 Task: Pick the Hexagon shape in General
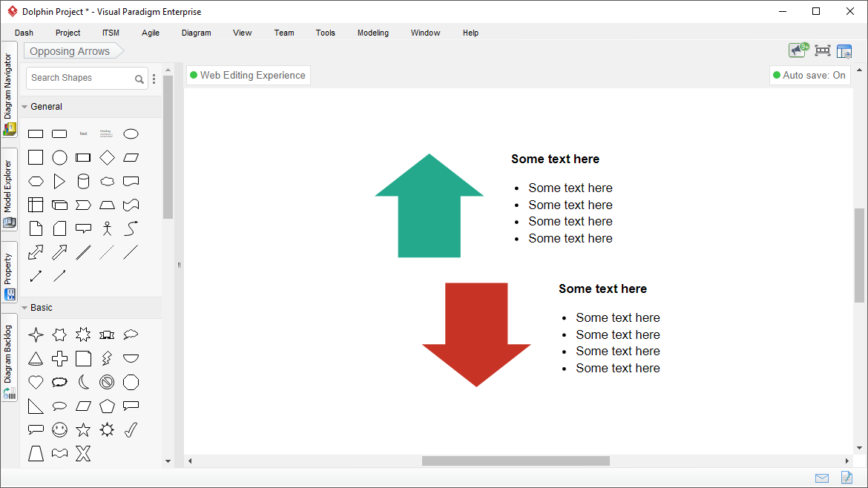click(36, 182)
